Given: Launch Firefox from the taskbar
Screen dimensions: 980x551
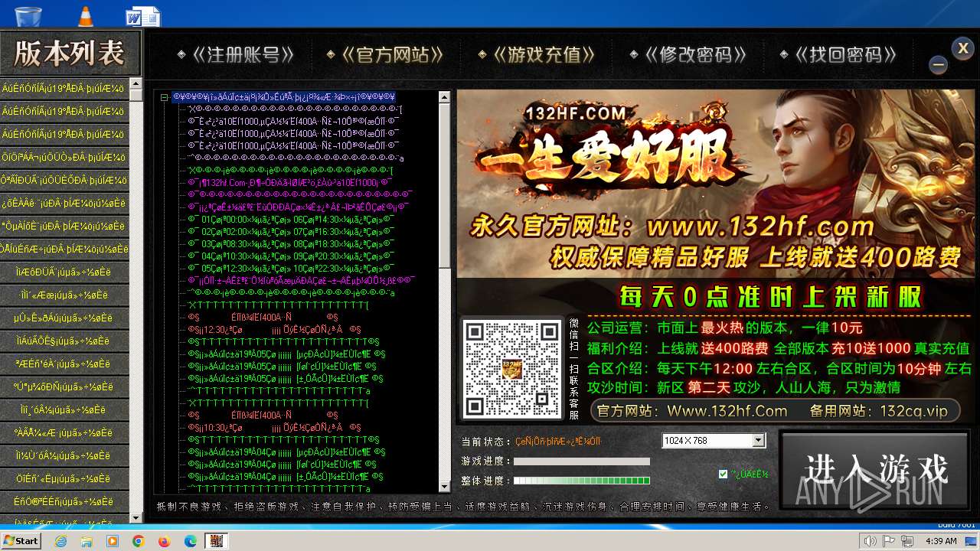Looking at the screenshot, I should pyautogui.click(x=164, y=541).
